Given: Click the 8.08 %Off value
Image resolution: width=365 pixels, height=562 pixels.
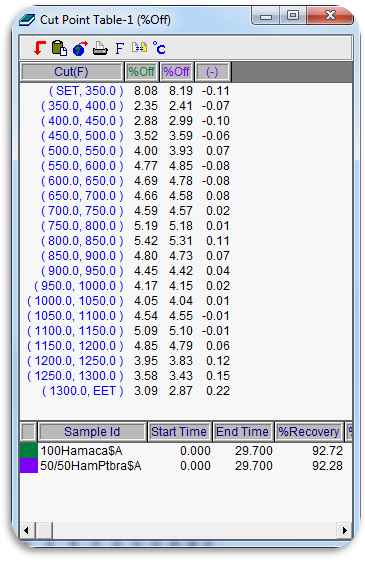Looking at the screenshot, I should [x=146, y=91].
